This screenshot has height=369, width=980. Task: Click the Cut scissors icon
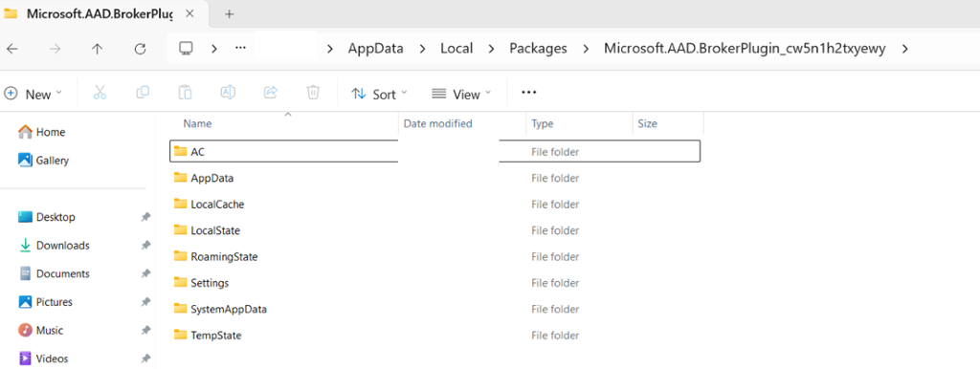point(100,93)
